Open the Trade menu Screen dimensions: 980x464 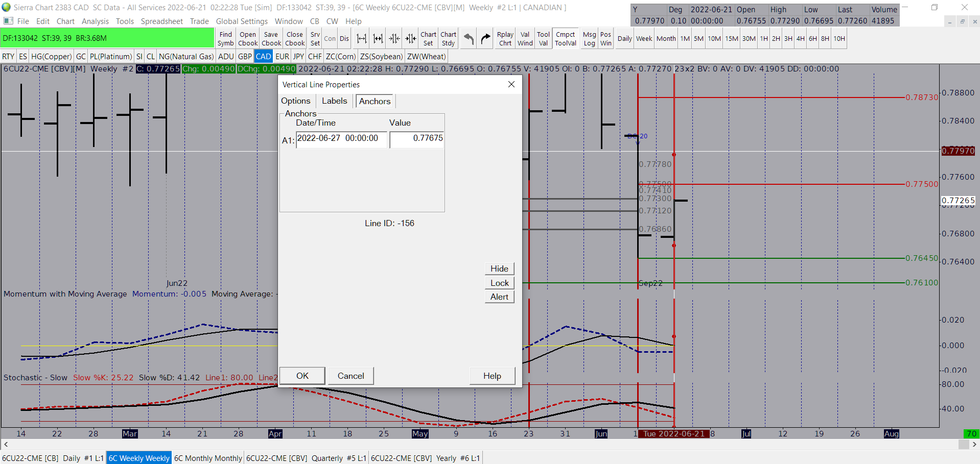point(199,21)
